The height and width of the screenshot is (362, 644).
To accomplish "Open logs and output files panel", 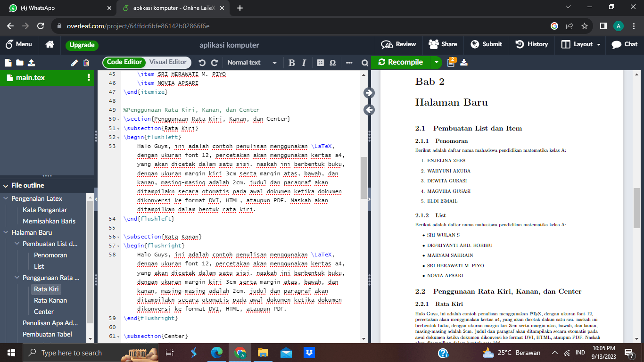I will pyautogui.click(x=451, y=62).
